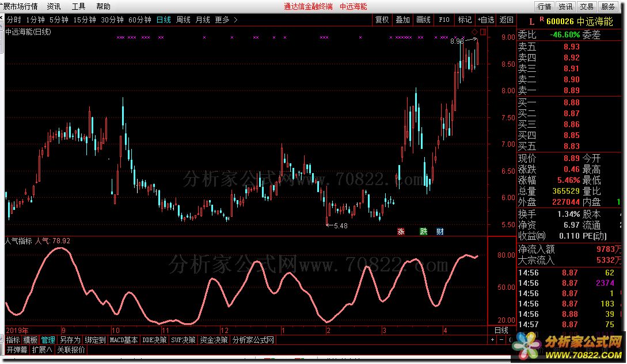
Task: Select the 模板 tab at bottom
Action: point(30,340)
